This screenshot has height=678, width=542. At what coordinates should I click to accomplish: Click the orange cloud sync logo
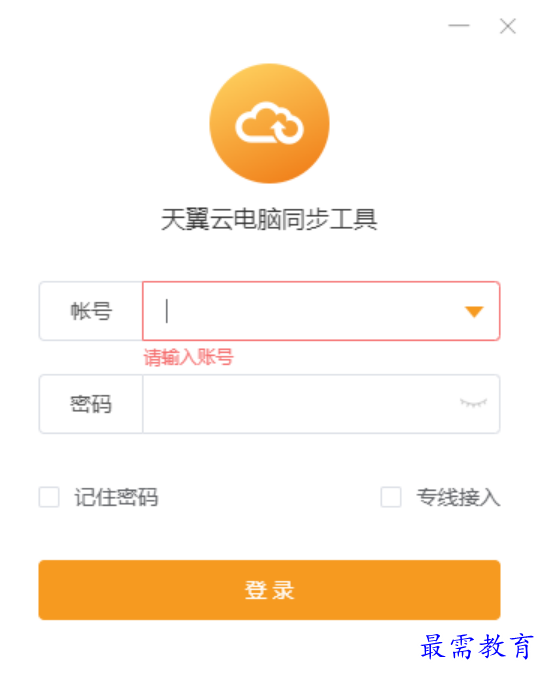click(269, 124)
